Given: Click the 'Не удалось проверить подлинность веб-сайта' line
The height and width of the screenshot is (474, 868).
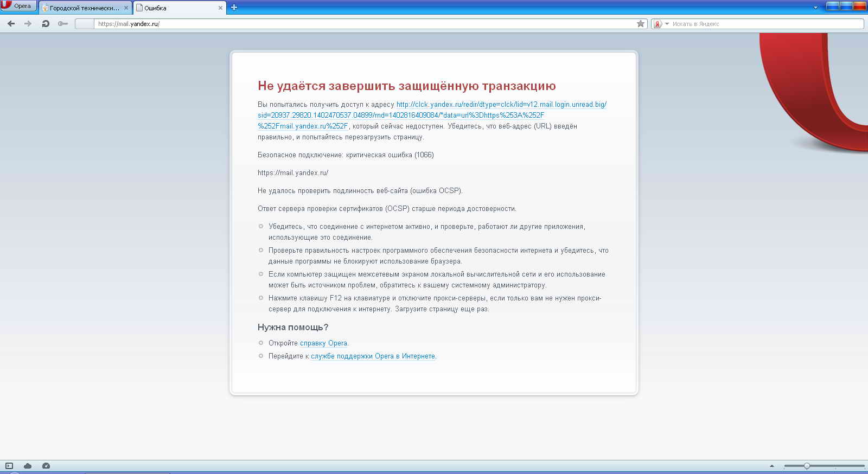Looking at the screenshot, I should 360,191.
